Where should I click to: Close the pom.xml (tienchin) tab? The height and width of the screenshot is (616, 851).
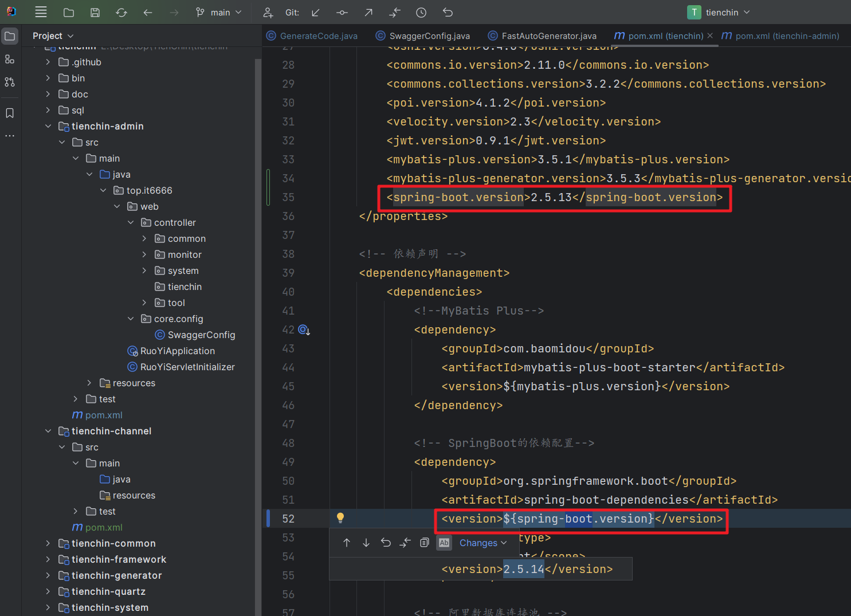click(710, 36)
